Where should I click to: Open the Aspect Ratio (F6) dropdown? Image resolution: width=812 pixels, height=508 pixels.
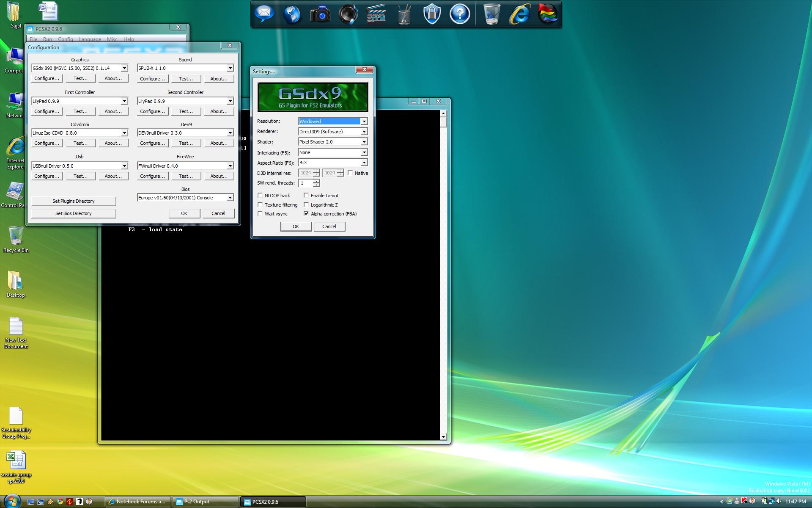tap(333, 163)
